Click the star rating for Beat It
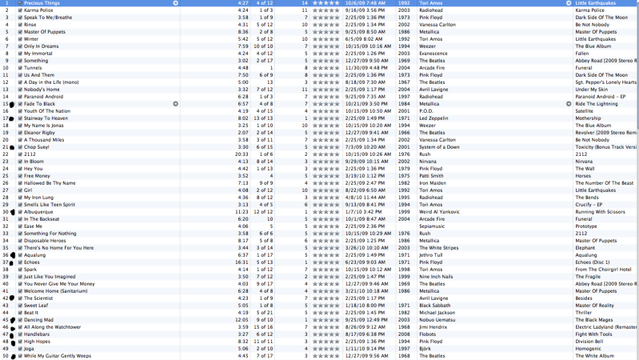Image resolution: width=639 pixels, height=360 pixels. [326, 313]
